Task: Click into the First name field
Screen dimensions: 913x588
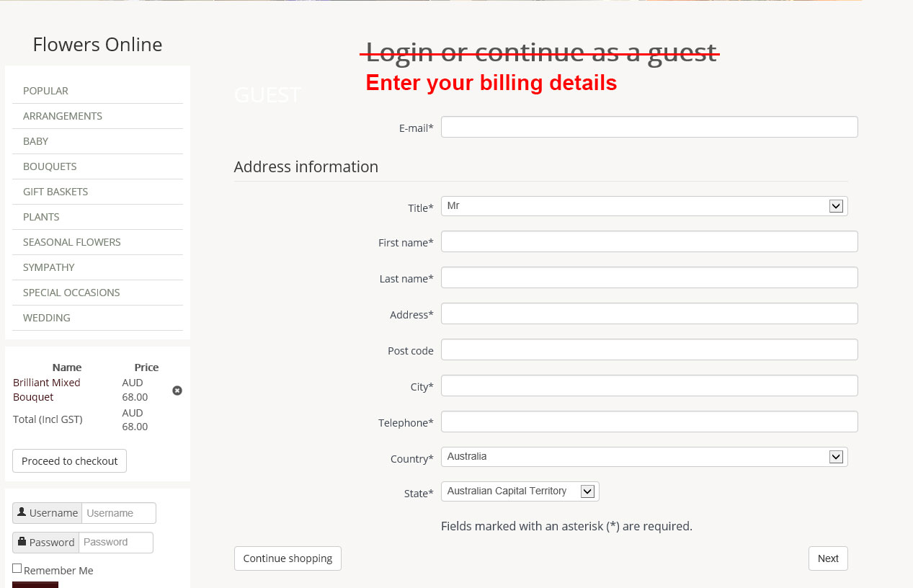Action: [649, 241]
